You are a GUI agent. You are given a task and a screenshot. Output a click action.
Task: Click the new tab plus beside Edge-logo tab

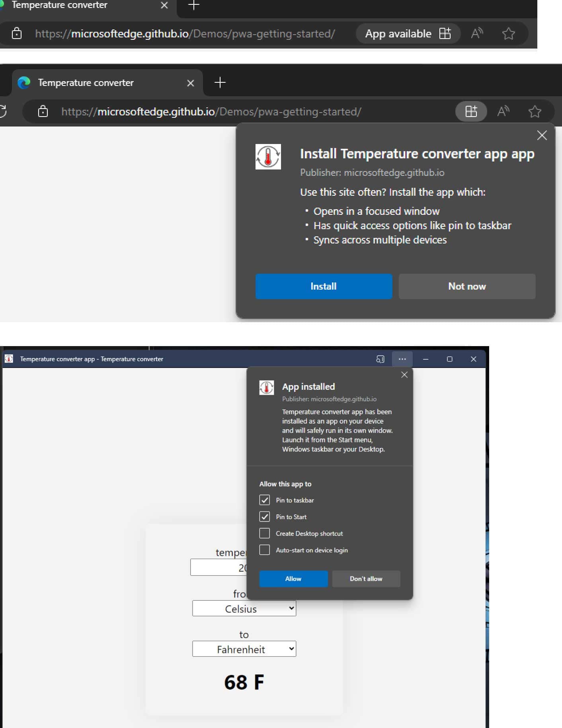220,82
